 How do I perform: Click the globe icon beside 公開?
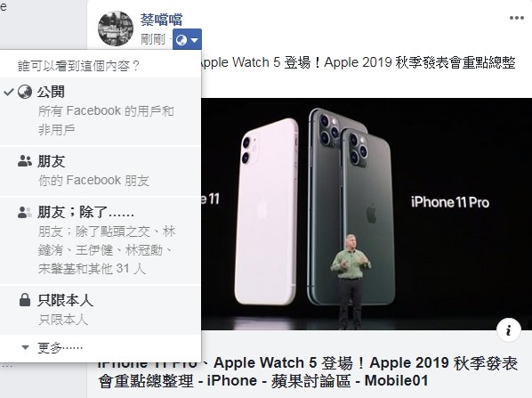point(25,92)
